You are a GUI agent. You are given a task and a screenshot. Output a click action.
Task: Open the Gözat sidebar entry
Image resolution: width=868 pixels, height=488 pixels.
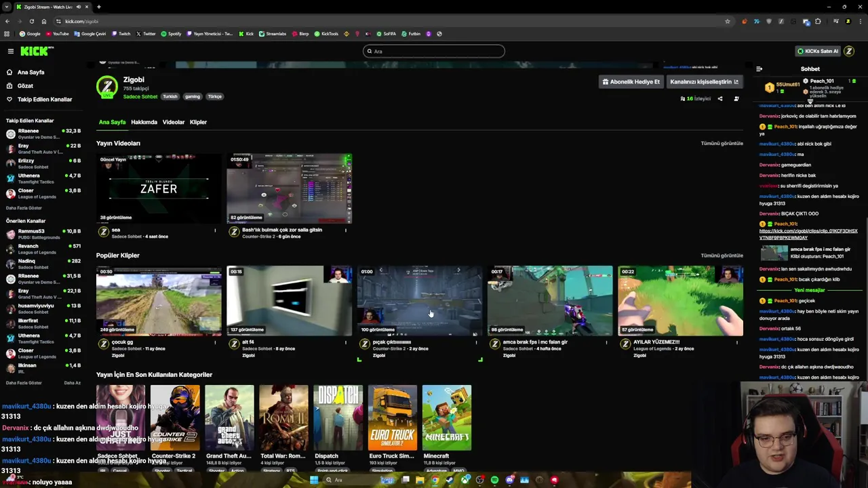pos(25,86)
